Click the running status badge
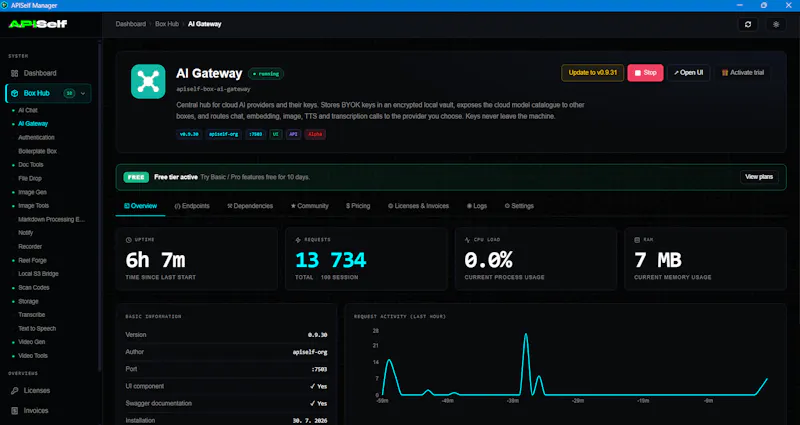Screen dimensions: 800x425 click(x=266, y=73)
